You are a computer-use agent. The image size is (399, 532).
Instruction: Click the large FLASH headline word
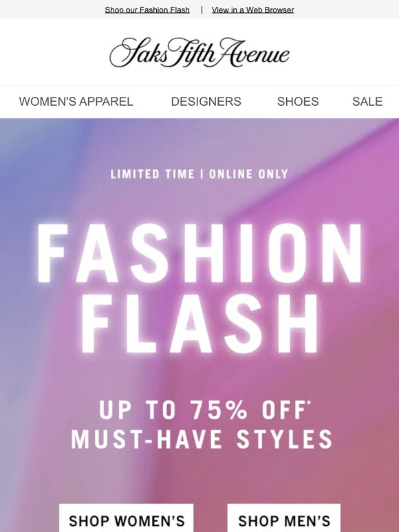pyautogui.click(x=199, y=324)
